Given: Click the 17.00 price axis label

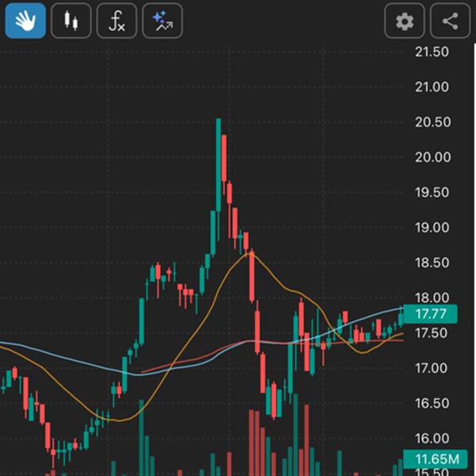Looking at the screenshot, I should [431, 368].
